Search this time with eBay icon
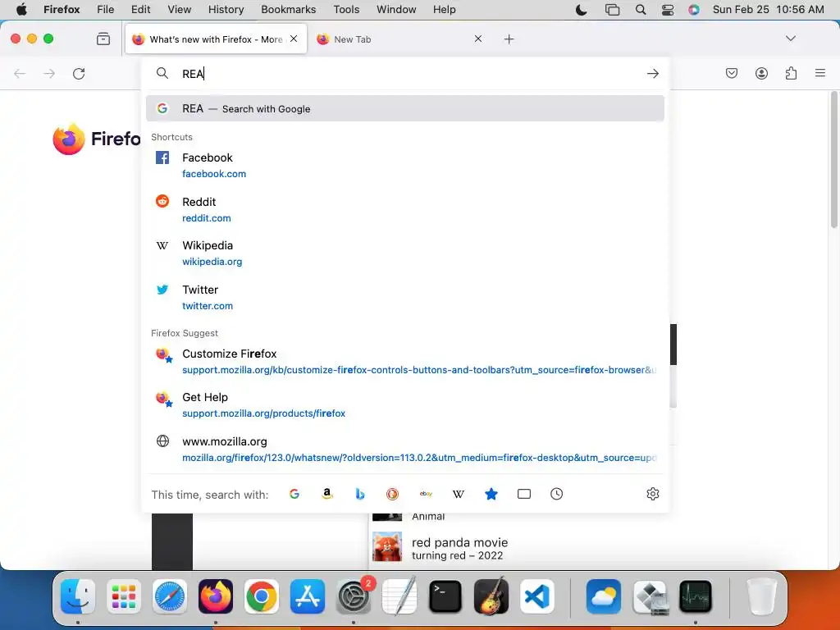This screenshot has height=630, width=840. point(426,494)
